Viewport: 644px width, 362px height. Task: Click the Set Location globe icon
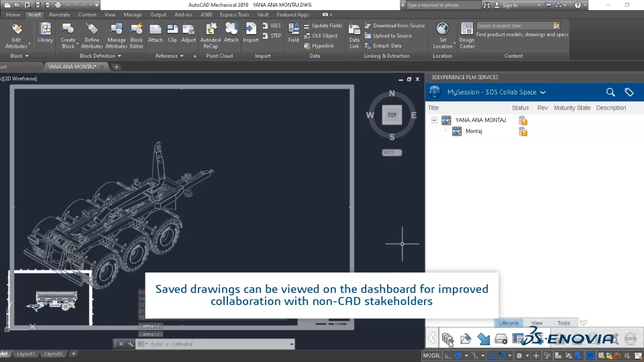pos(442,29)
